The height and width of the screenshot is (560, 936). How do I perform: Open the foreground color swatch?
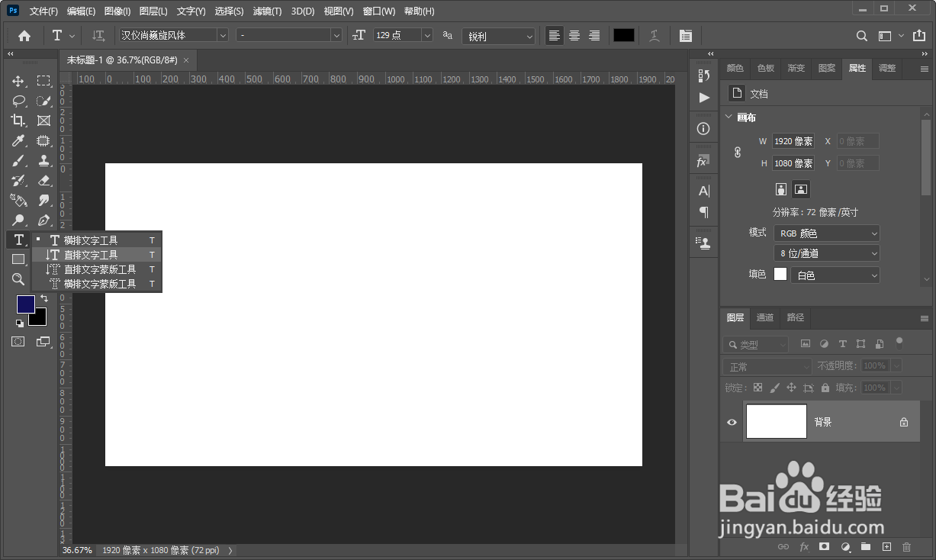(x=25, y=304)
